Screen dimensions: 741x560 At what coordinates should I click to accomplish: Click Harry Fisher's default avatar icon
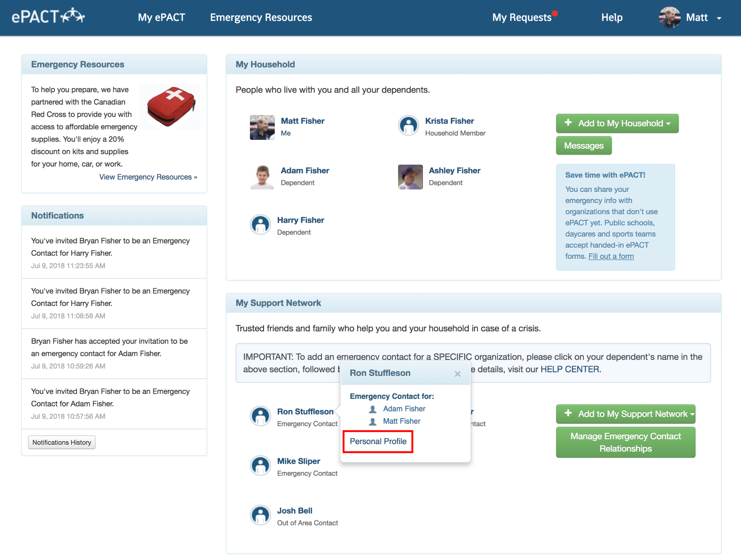pos(260,225)
